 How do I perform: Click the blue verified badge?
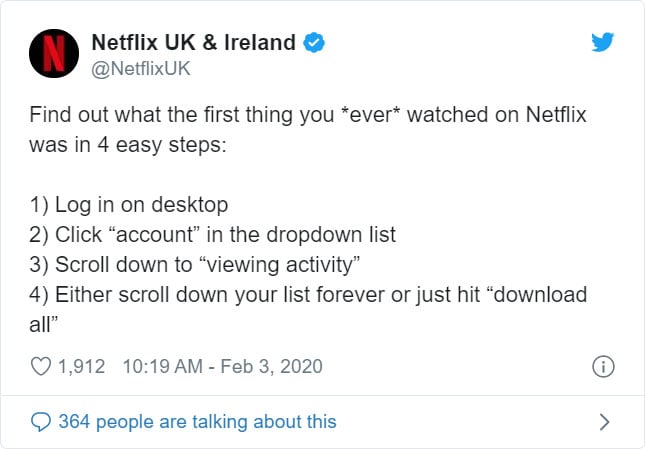tap(314, 42)
